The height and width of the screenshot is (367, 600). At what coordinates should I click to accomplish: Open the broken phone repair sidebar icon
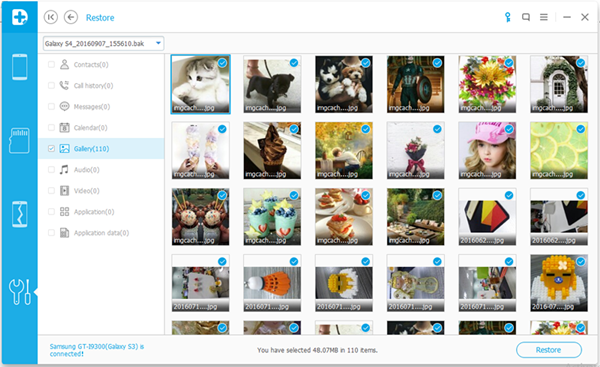[20, 214]
